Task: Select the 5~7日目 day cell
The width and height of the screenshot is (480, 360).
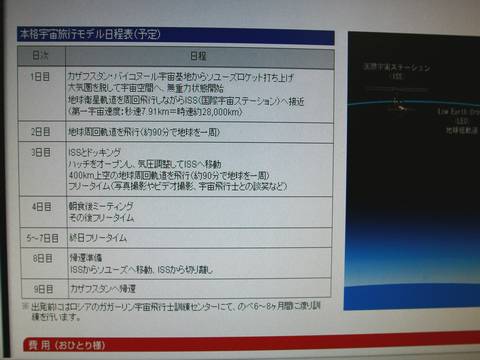Action: point(43,238)
